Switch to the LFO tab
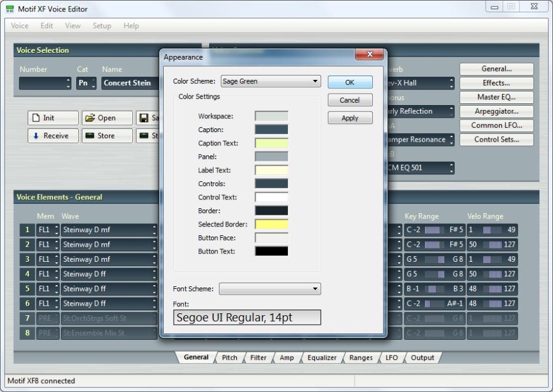Viewport: 553px width, 392px height. click(392, 357)
